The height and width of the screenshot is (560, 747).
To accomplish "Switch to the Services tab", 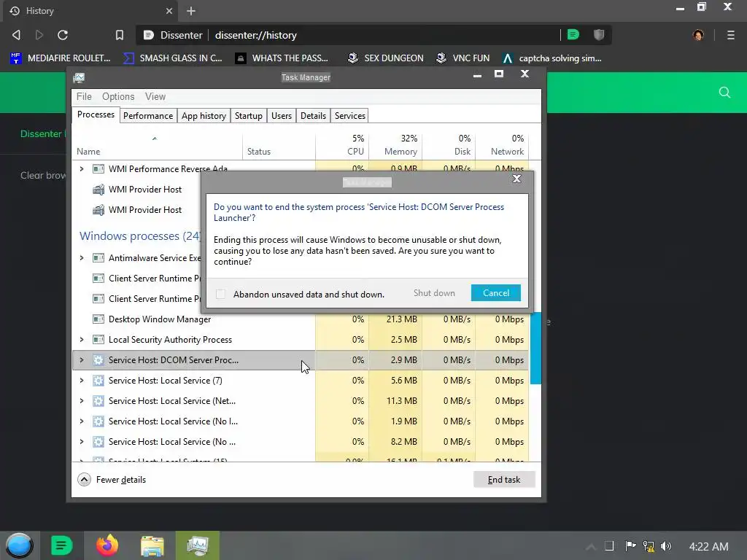I will [x=349, y=116].
